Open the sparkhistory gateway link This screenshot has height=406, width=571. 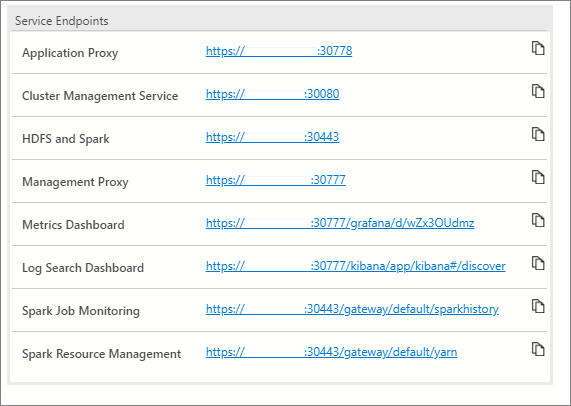point(352,309)
